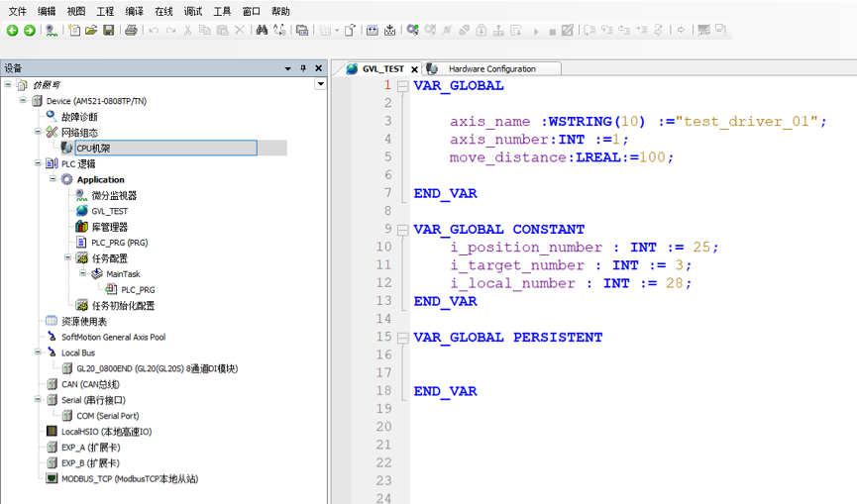Fold the VAR_GLOBAL PERSISTENT code block
857x504 pixels.
403,338
